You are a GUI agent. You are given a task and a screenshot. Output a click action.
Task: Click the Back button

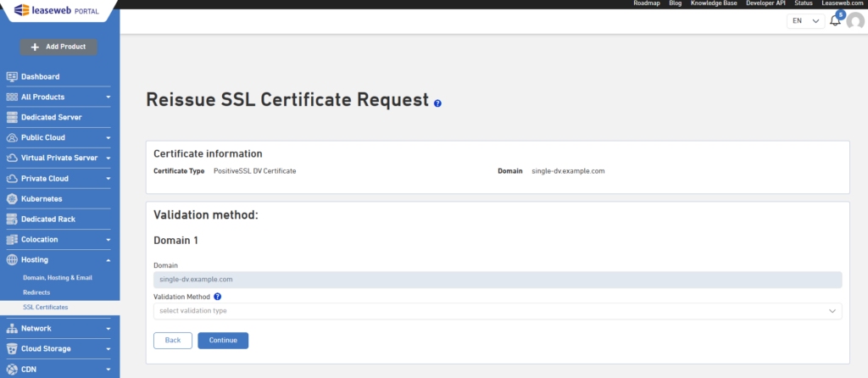pyautogui.click(x=173, y=341)
